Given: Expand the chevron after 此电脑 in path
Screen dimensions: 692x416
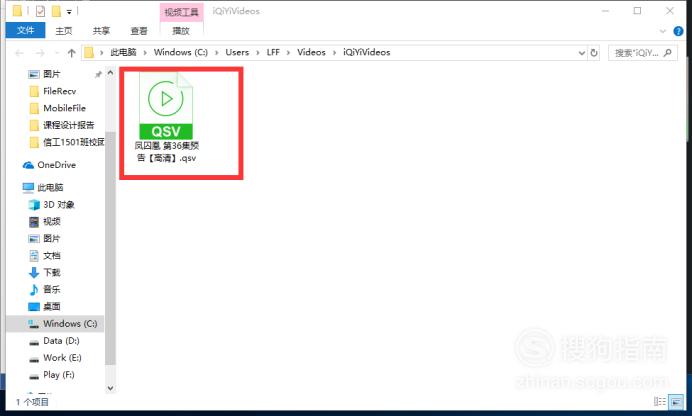Looking at the screenshot, I should 145,53.
